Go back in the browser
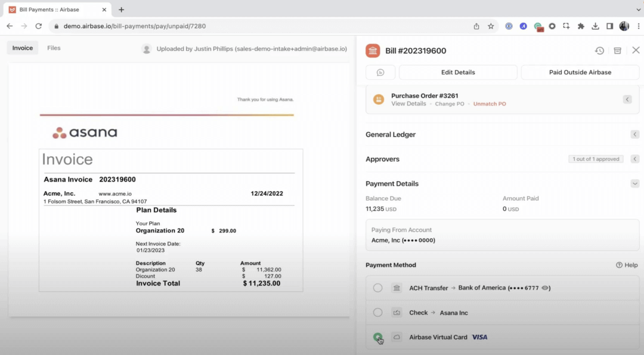 pyautogui.click(x=10, y=26)
